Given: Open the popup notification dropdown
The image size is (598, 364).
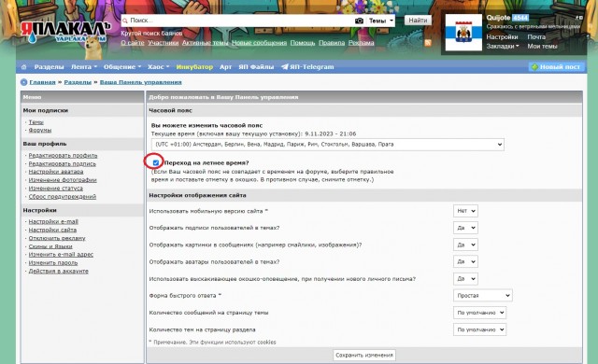Looking at the screenshot, I should [465, 279].
